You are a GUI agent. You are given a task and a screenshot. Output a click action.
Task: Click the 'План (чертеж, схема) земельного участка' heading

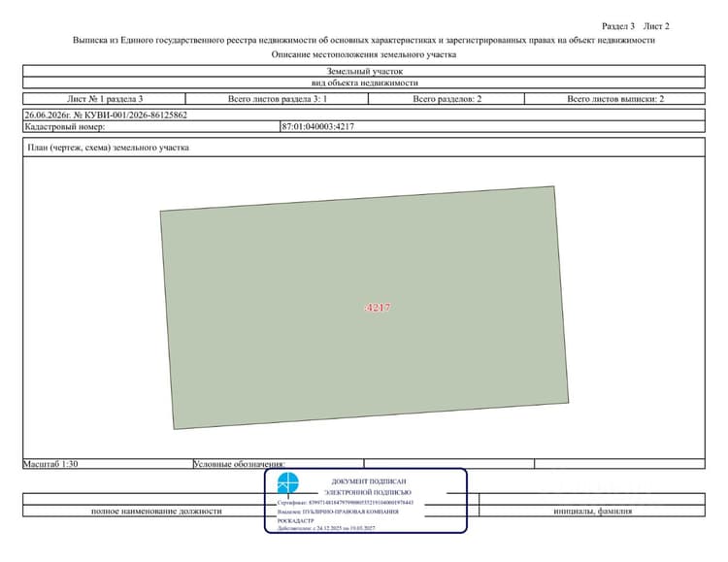pyautogui.click(x=108, y=148)
